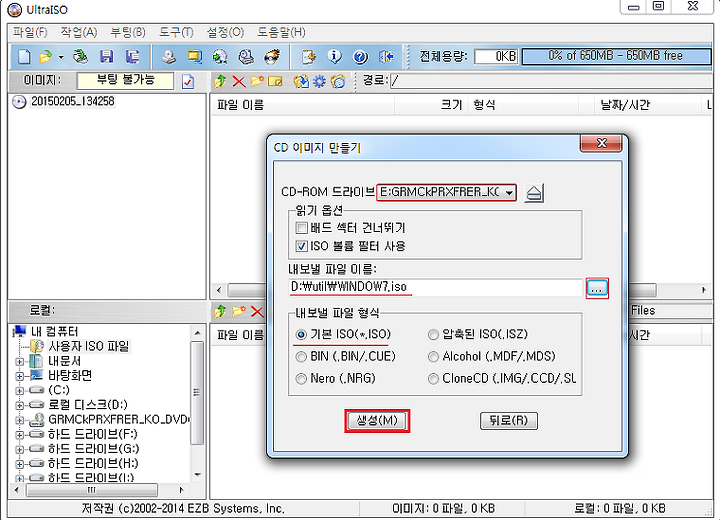Close the CD 이미지 만들기 dialog
Screen dimensions: 720x520
pos(601,143)
